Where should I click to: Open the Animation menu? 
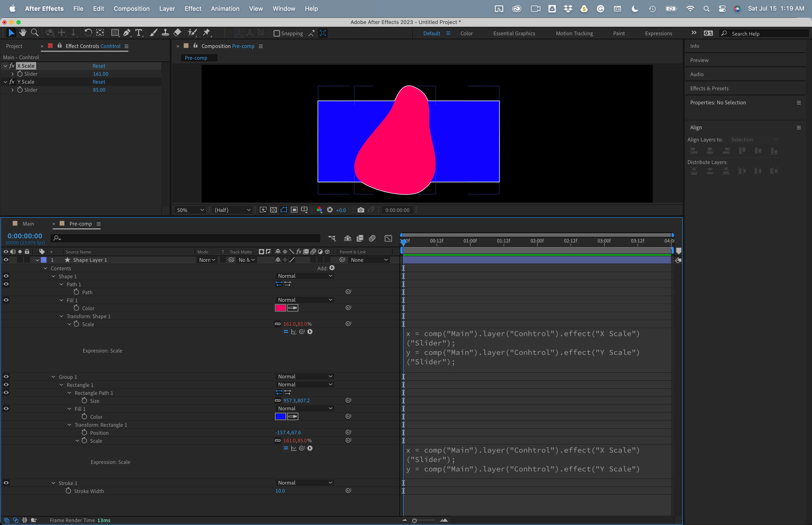coord(225,8)
